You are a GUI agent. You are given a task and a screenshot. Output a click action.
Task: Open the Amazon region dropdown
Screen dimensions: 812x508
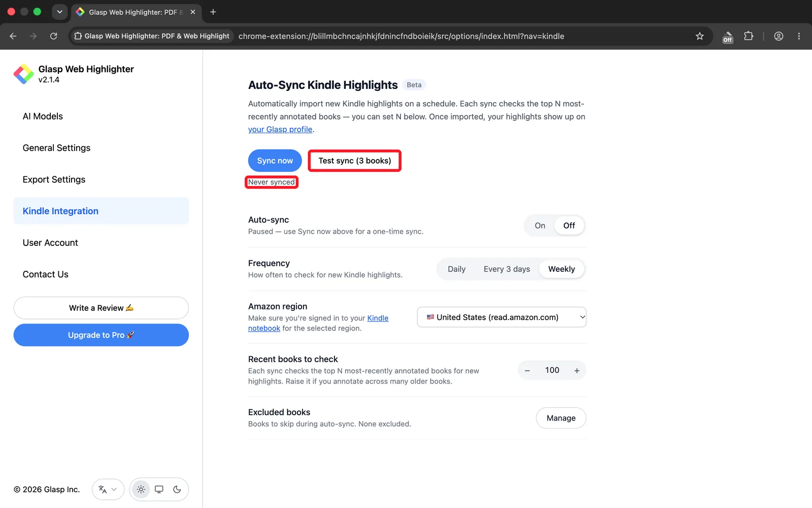[x=501, y=317]
